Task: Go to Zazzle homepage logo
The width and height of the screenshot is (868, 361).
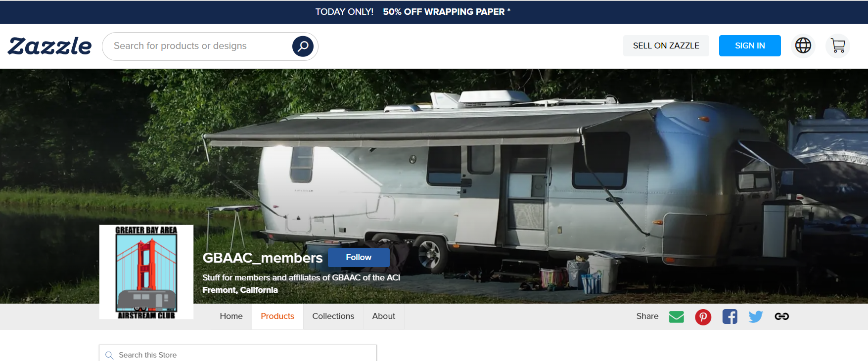Action: [49, 46]
